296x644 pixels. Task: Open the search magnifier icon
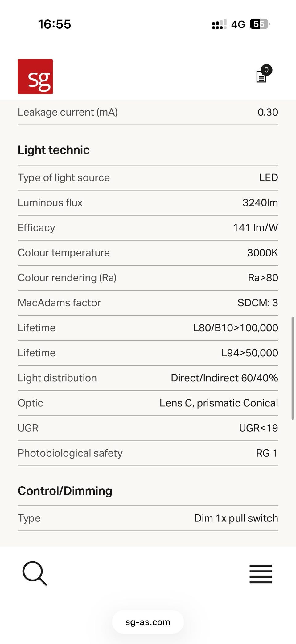coord(35,573)
